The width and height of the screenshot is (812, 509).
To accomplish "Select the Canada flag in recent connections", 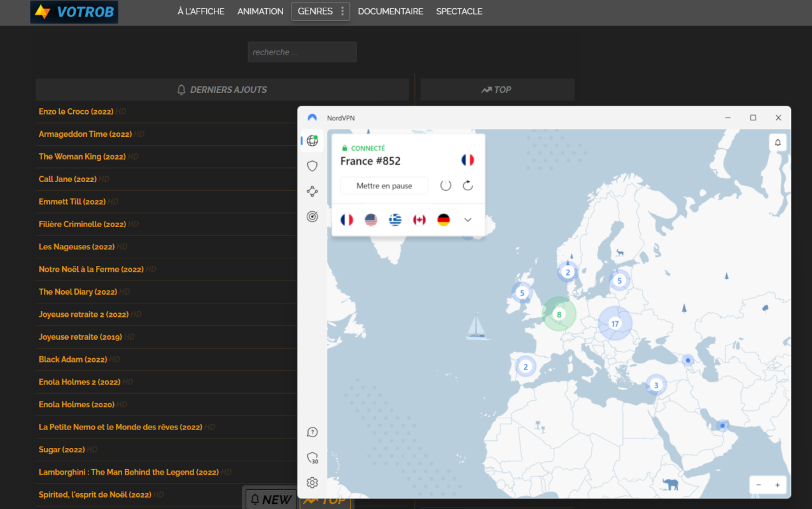I will [x=419, y=220].
